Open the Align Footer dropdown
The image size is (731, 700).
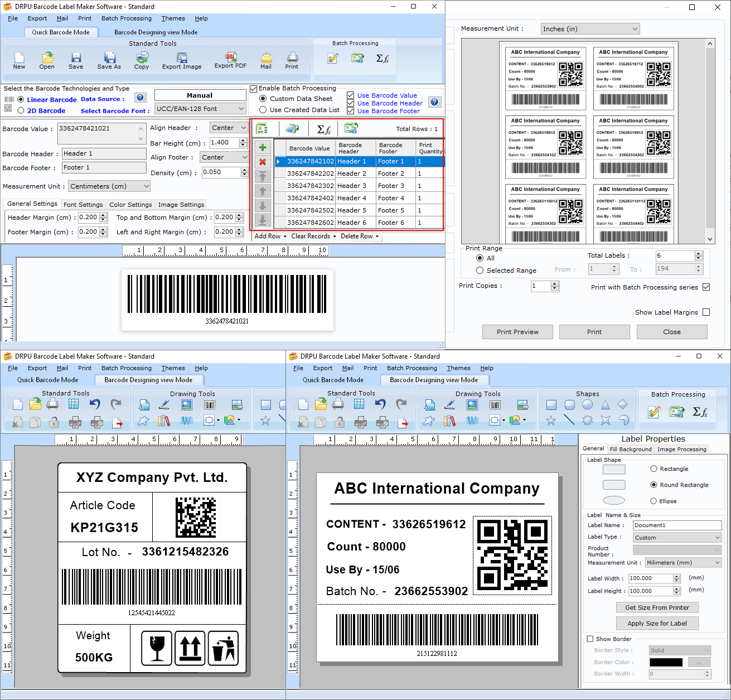[224, 157]
